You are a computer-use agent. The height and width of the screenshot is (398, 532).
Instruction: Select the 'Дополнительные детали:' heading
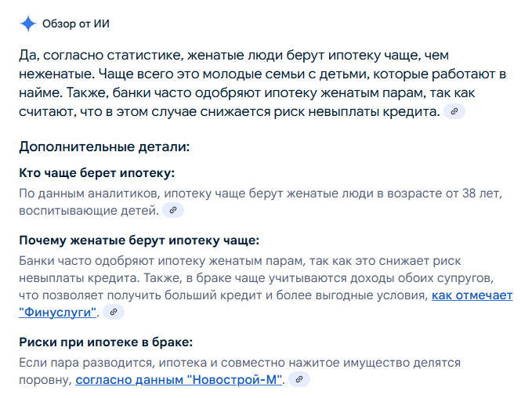[104, 147]
